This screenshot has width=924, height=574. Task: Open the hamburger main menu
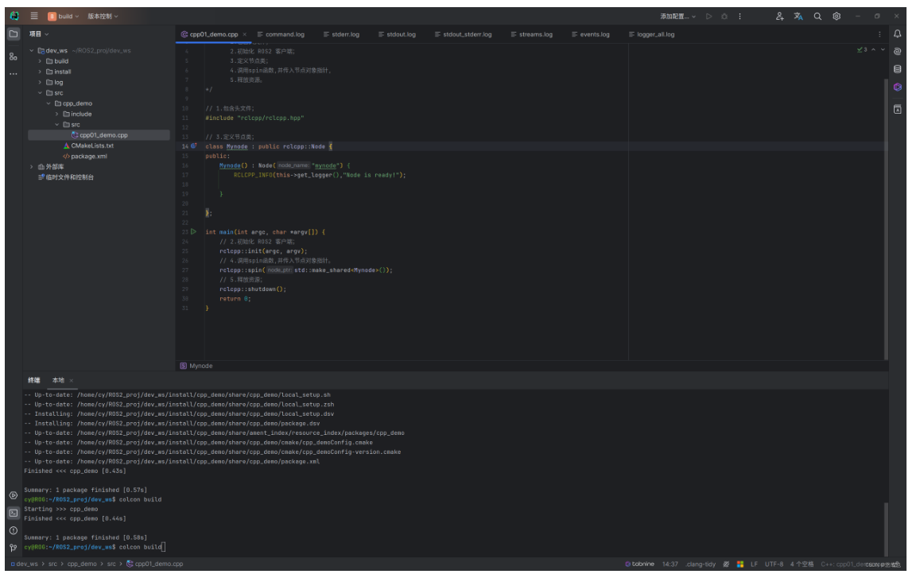click(34, 16)
